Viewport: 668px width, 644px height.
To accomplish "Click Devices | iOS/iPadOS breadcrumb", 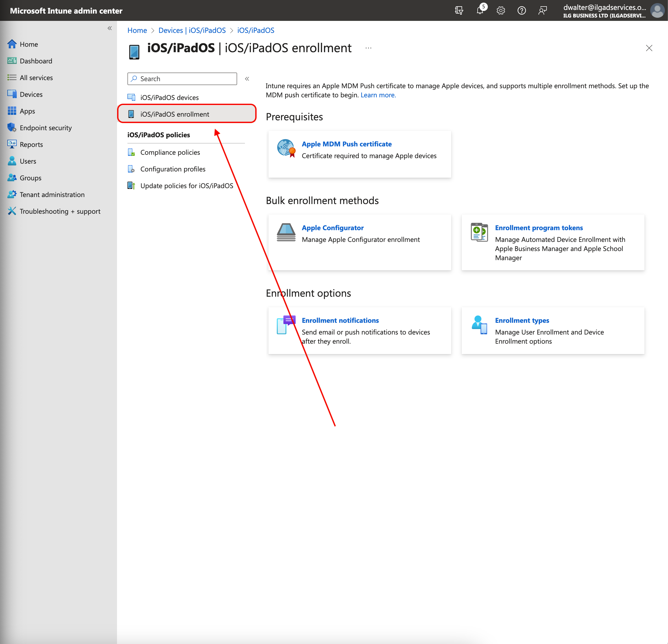I will pos(192,30).
